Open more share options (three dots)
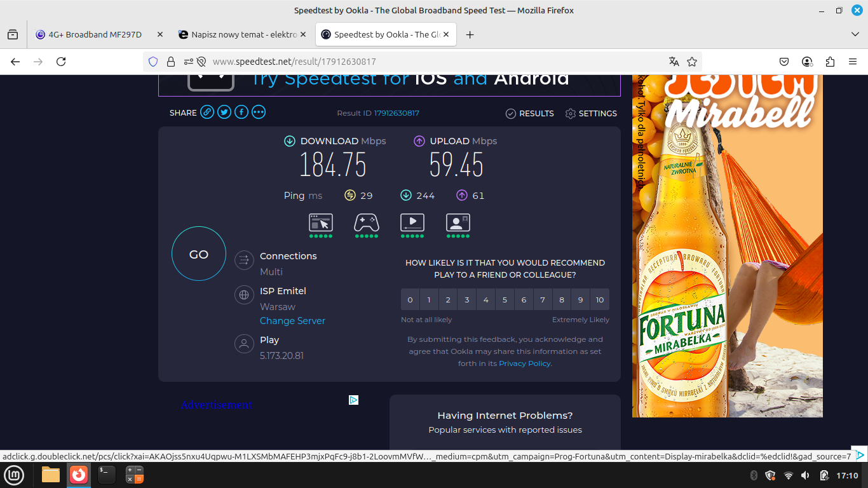The height and width of the screenshot is (488, 868). point(259,112)
